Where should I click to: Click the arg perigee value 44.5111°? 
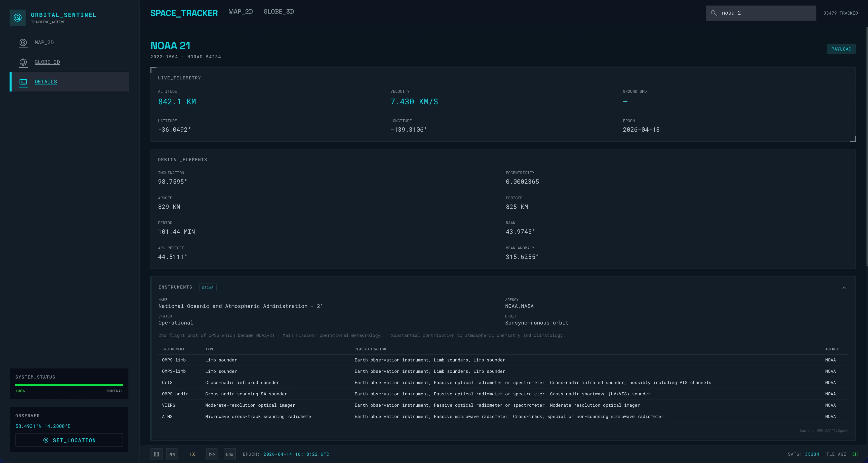tap(173, 257)
